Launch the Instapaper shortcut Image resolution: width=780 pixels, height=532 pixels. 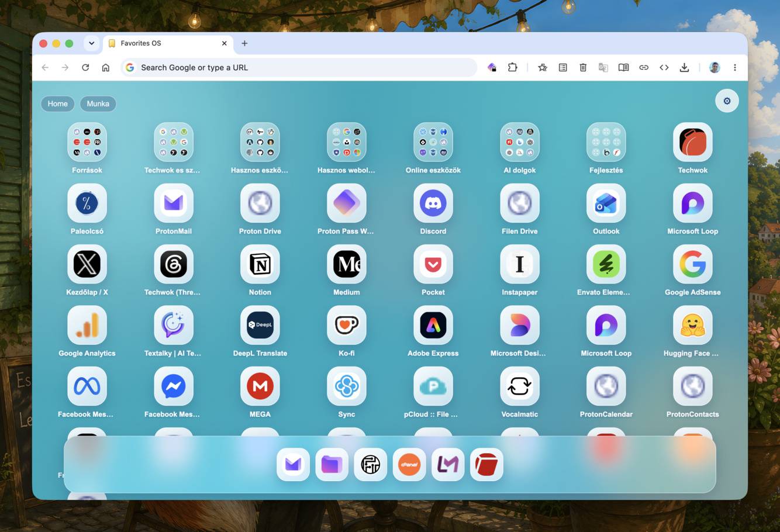[520, 264]
